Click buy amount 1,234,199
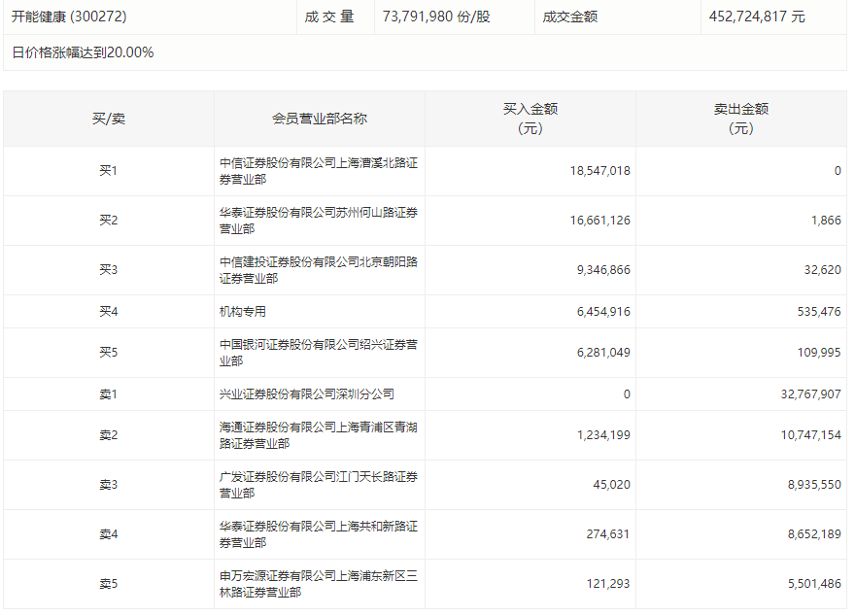The image size is (855, 616). tap(603, 435)
